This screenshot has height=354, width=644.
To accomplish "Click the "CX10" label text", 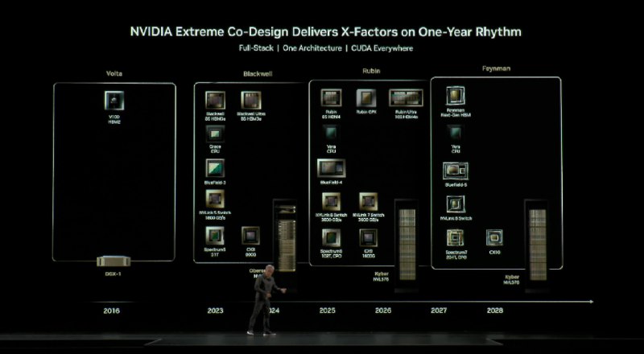I will click(x=494, y=253).
